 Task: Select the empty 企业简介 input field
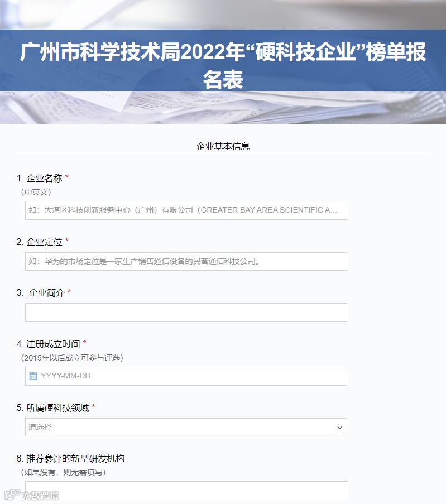pyautogui.click(x=186, y=313)
